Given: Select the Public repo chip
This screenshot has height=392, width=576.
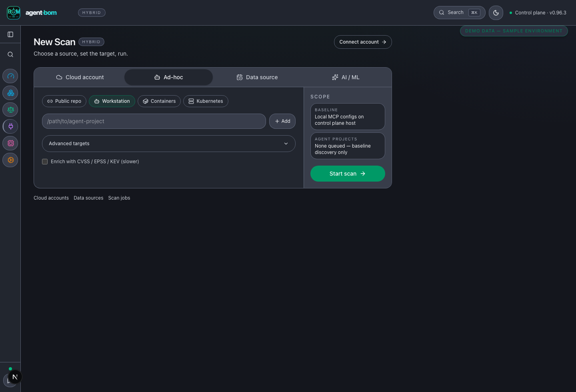Looking at the screenshot, I should (64, 101).
